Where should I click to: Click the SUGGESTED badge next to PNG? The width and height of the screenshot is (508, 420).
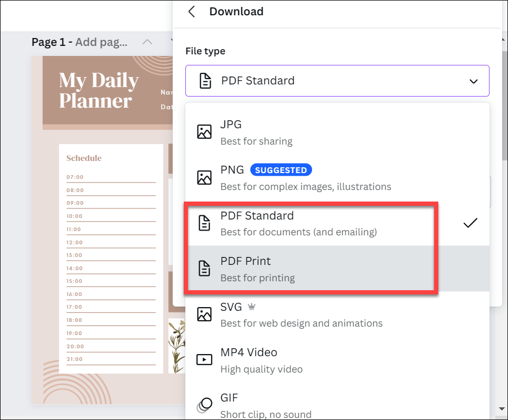tap(281, 170)
